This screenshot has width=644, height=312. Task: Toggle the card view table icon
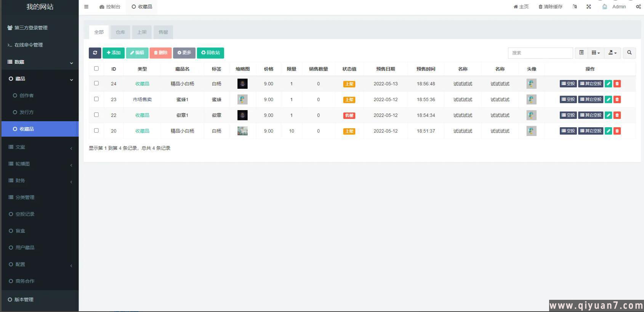point(582,53)
